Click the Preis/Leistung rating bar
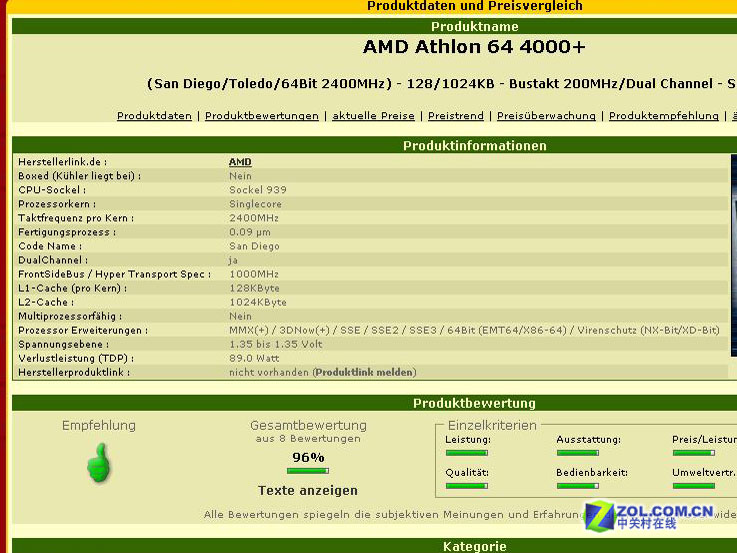The image size is (737, 553). (694, 453)
